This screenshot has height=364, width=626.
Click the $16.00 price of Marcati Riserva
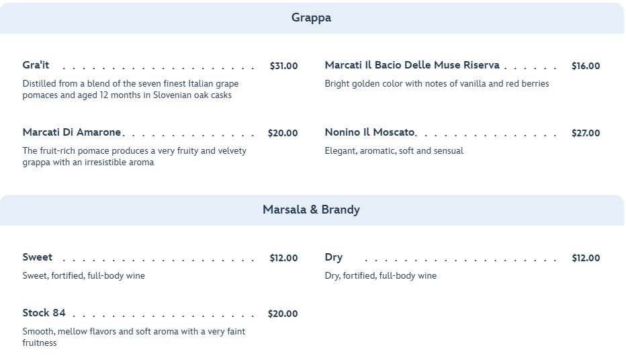586,66
